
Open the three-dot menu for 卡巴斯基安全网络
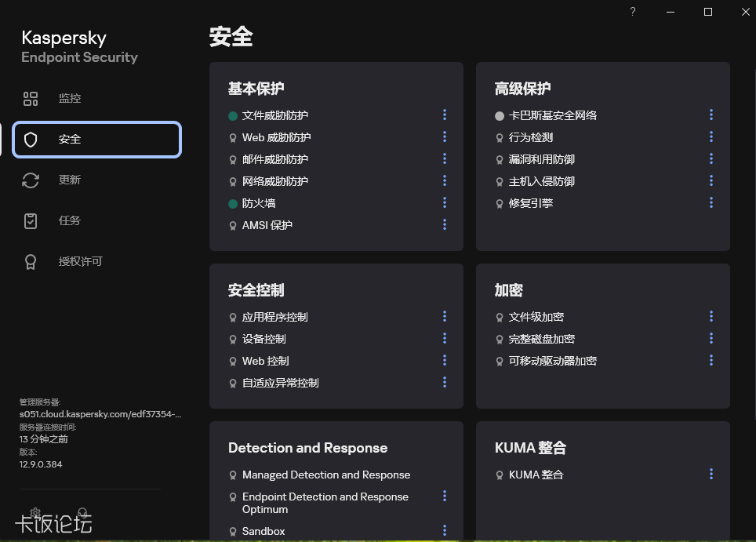711,115
